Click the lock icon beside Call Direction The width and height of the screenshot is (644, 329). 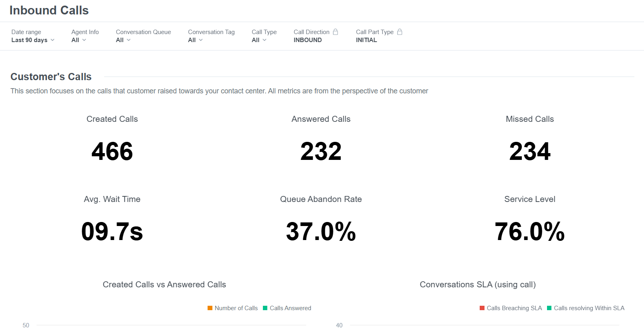(x=335, y=32)
